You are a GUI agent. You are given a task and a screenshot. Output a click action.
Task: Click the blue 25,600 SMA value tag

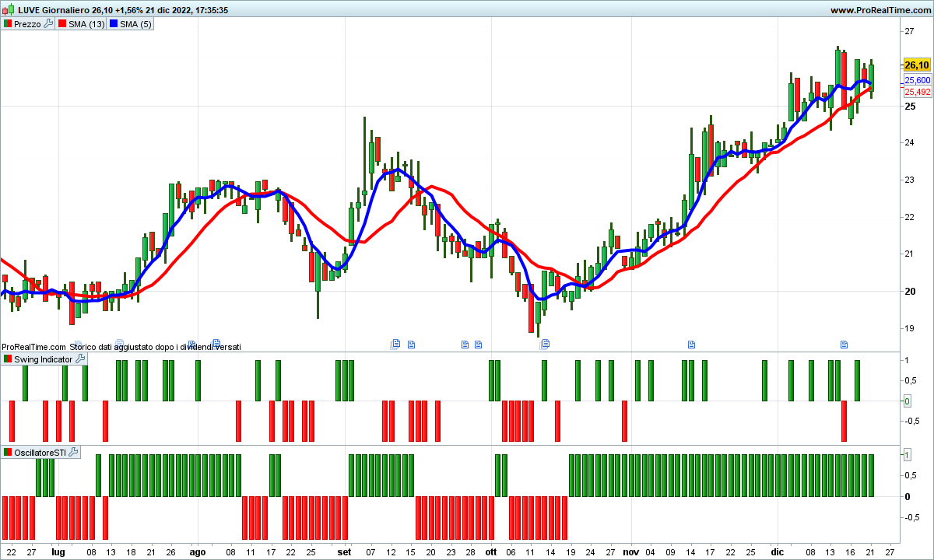click(917, 81)
